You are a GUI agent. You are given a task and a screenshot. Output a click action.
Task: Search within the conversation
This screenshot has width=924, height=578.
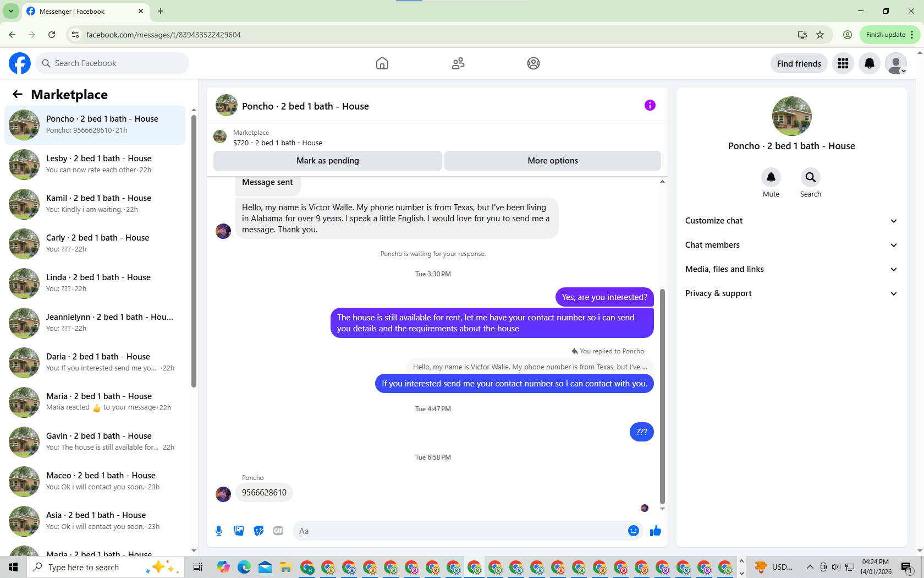coord(811,177)
